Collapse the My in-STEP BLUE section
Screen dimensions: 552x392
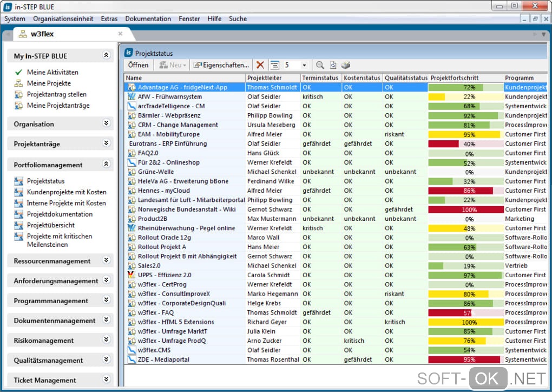pyautogui.click(x=106, y=56)
